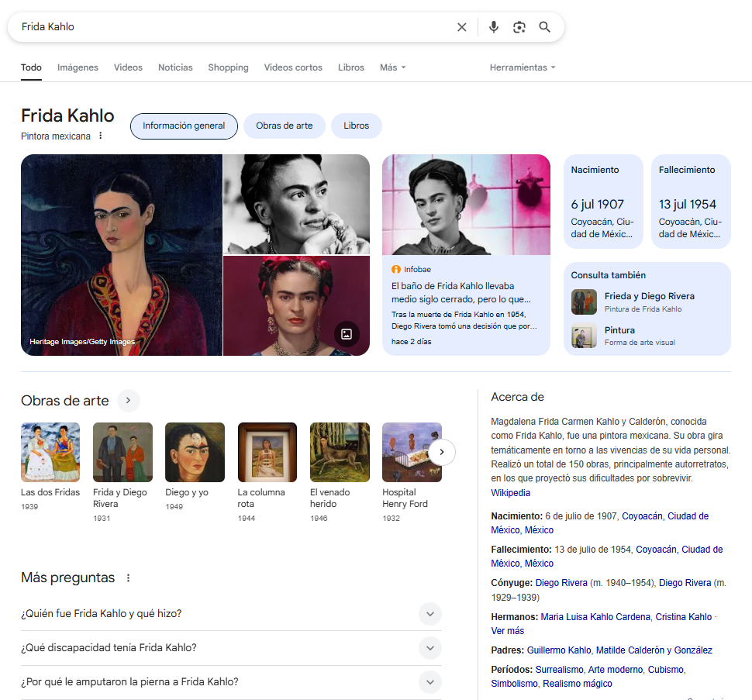Start voice search with the microphone icon
This screenshot has width=752, height=700.
(494, 27)
